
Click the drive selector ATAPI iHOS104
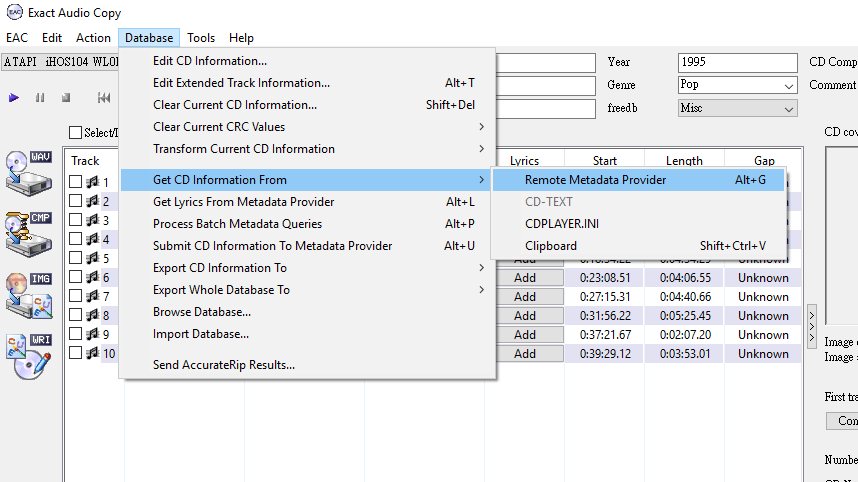[x=60, y=62]
